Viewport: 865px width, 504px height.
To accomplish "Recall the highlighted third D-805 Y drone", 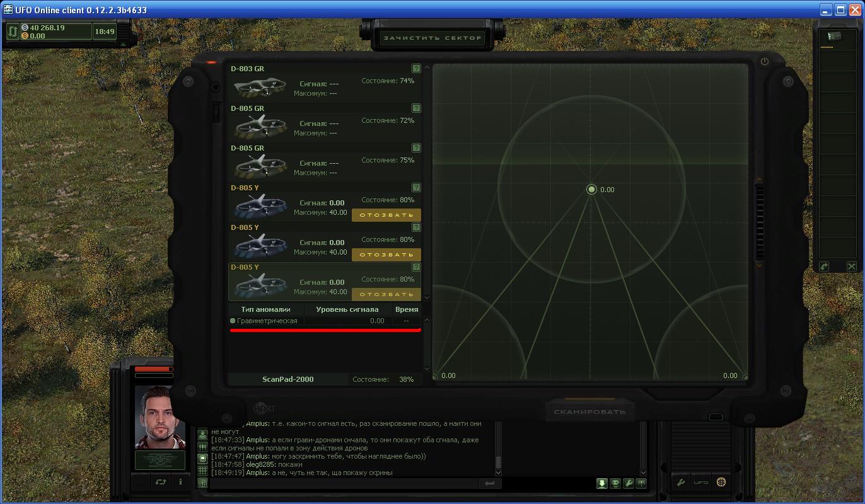I will point(386,294).
